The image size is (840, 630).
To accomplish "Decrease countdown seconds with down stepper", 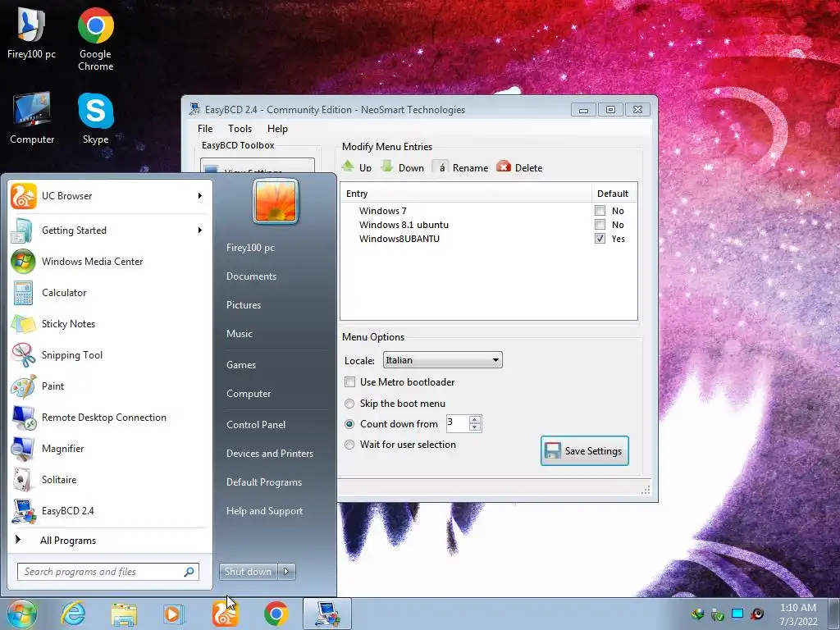I will [x=475, y=427].
